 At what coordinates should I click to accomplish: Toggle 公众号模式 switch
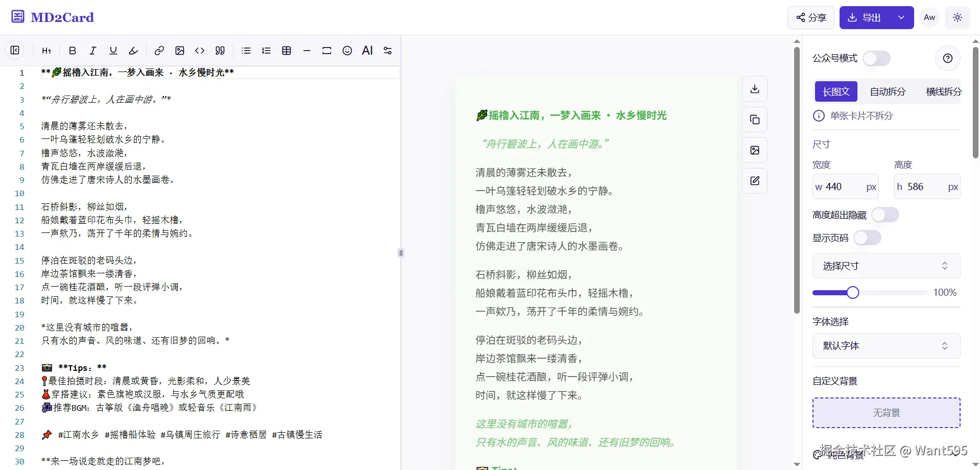(x=876, y=58)
